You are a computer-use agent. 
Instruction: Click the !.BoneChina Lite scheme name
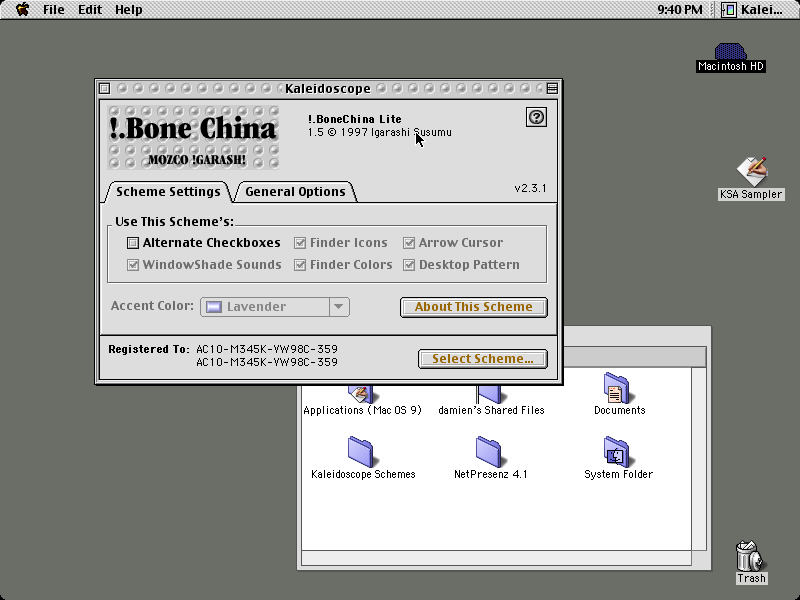355,119
